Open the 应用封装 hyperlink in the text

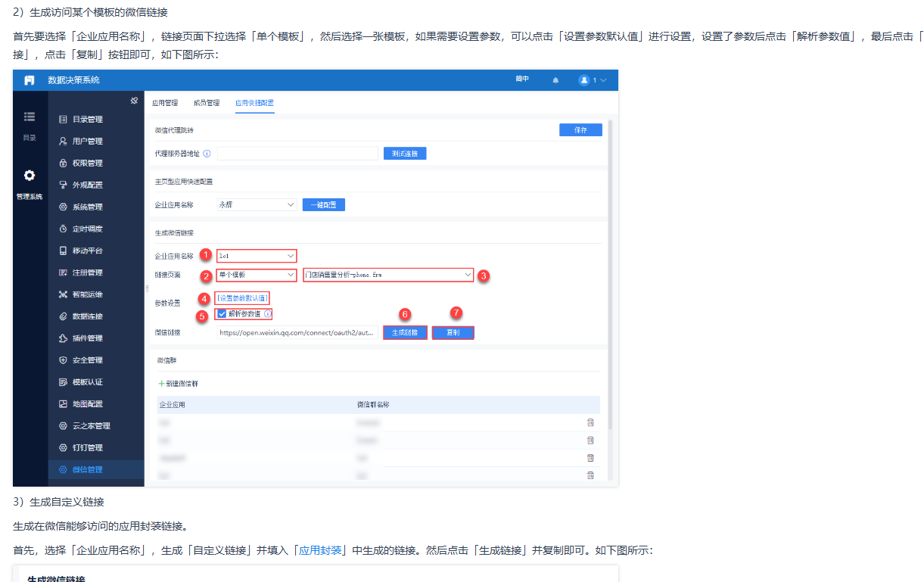[x=320, y=550]
